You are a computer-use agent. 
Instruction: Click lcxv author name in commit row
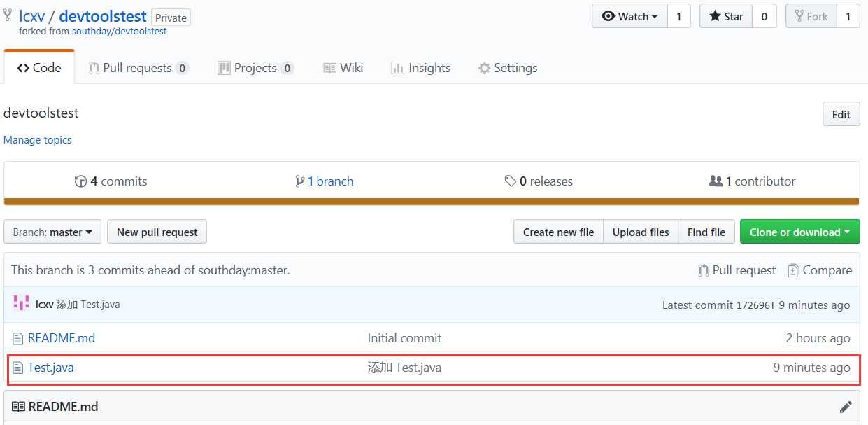(x=44, y=305)
